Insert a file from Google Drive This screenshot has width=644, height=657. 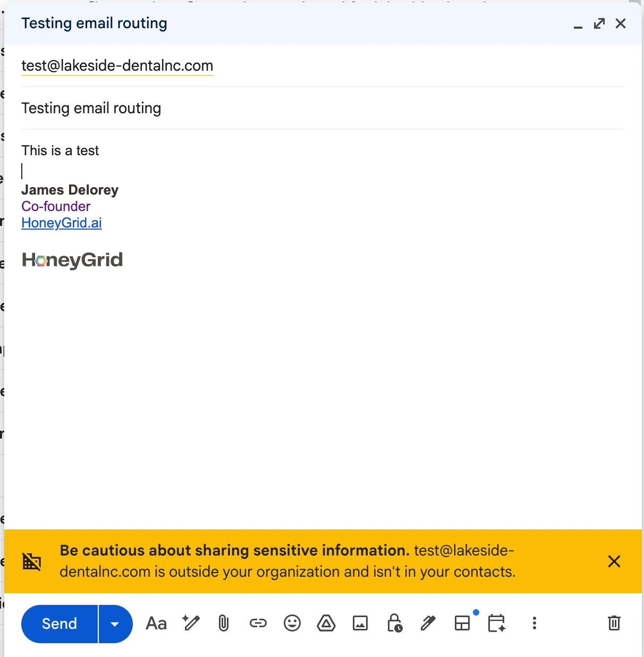(x=326, y=624)
